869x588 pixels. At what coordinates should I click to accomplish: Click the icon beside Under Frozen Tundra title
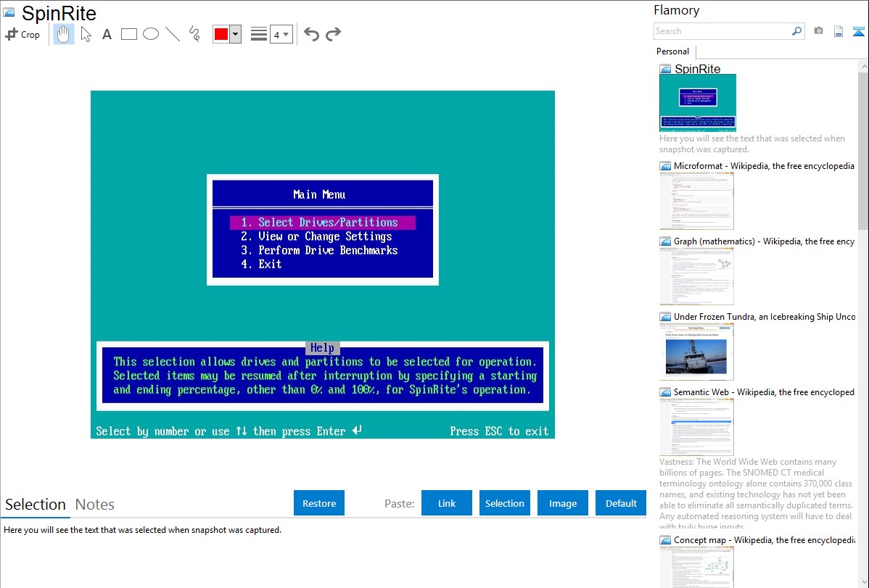tap(665, 317)
